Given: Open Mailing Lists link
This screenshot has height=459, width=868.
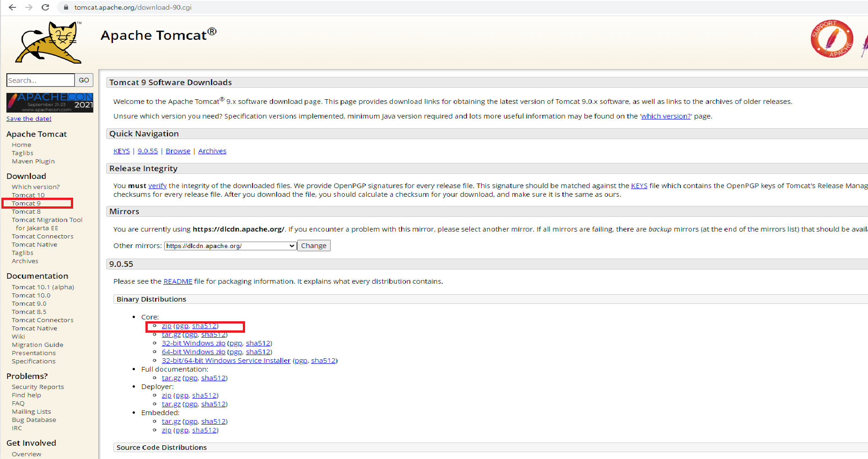Looking at the screenshot, I should pyautogui.click(x=32, y=411).
